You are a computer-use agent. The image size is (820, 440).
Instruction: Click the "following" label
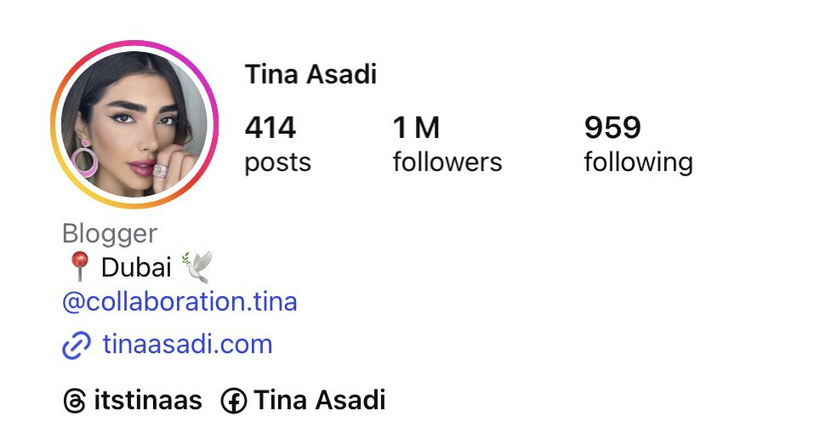click(638, 162)
